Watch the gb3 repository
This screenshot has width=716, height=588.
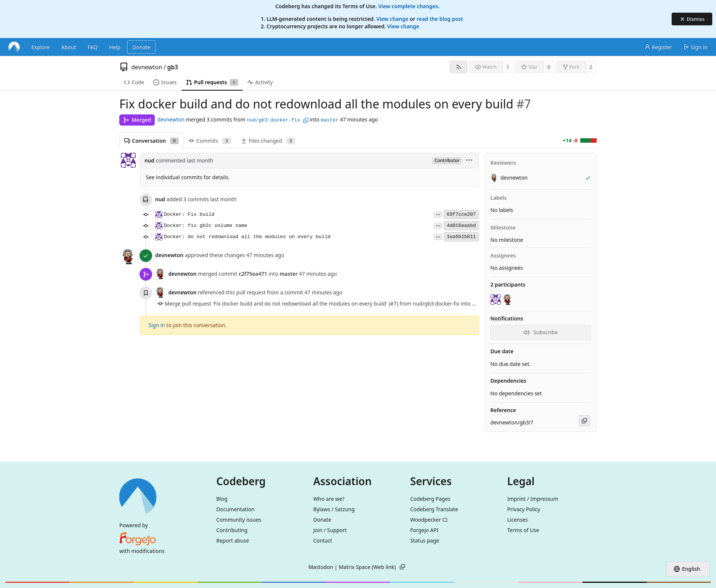pyautogui.click(x=486, y=67)
